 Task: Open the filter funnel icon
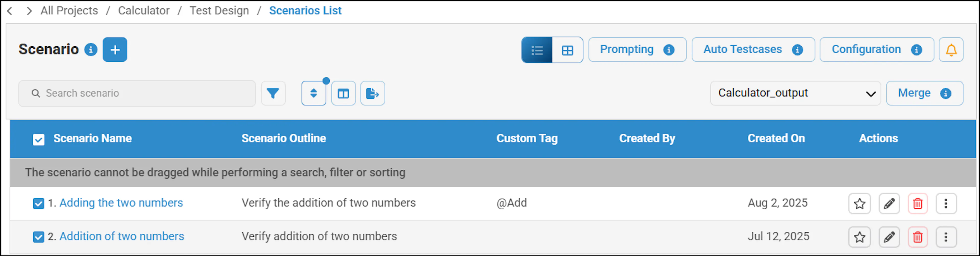(x=273, y=93)
